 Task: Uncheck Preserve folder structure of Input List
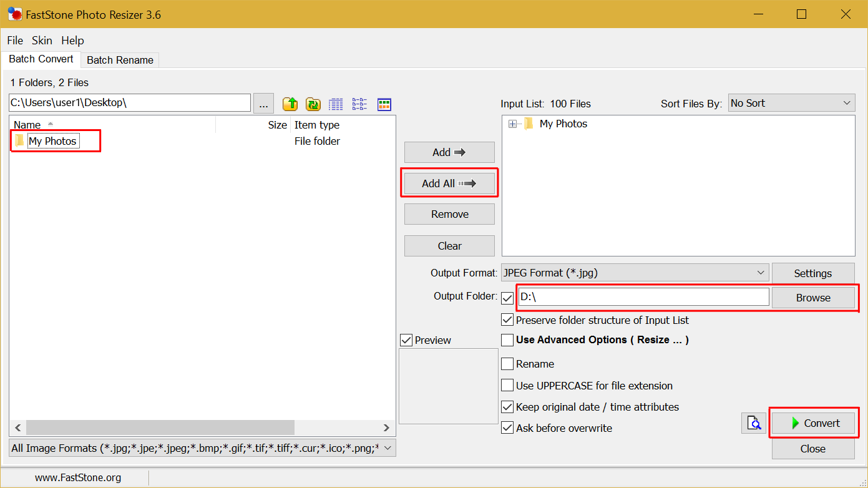click(x=507, y=320)
